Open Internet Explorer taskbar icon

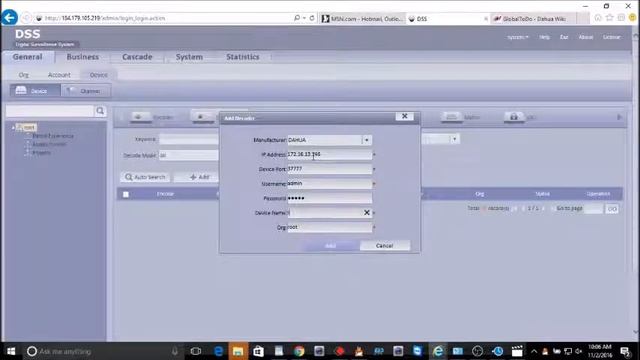438,351
